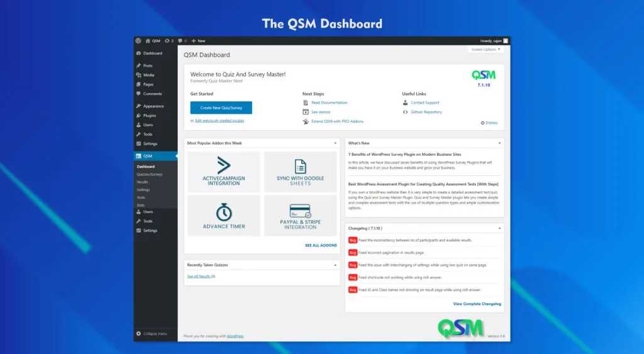Screen dimensions: 644x354
Task: Open the + New menu in admin bar
Action: pyautogui.click(x=198, y=41)
